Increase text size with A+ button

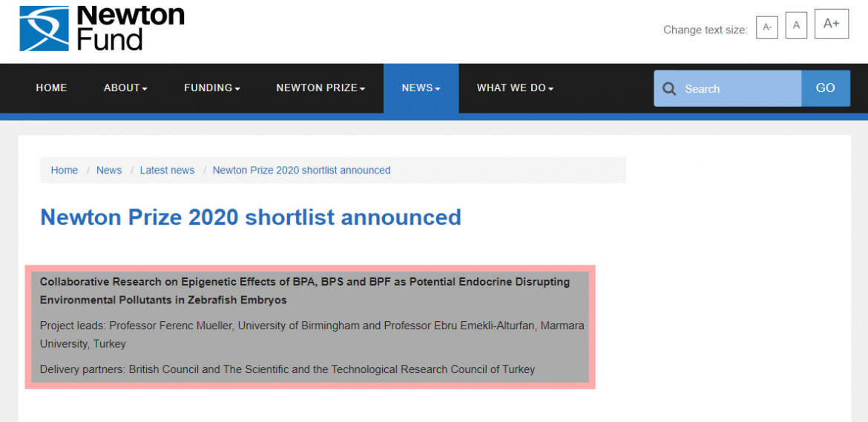[x=832, y=24]
